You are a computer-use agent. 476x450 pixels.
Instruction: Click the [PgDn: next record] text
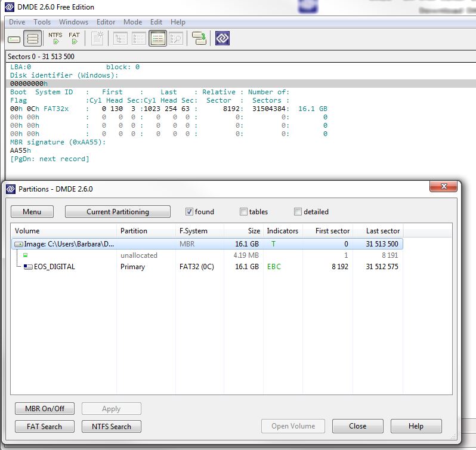point(50,159)
